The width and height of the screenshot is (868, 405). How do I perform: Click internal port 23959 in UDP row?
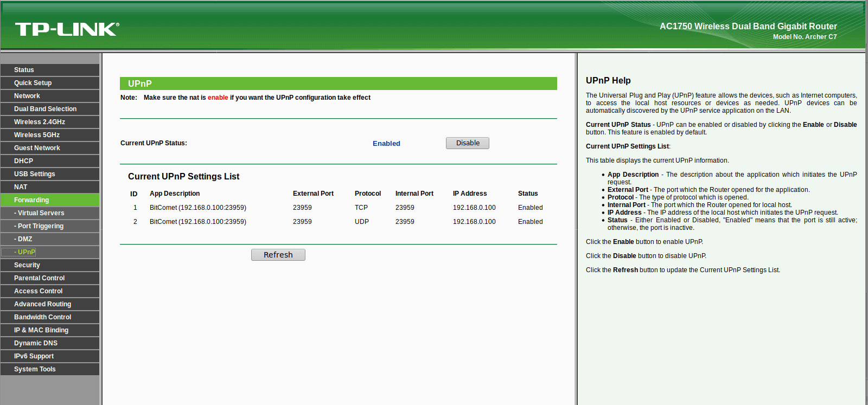[x=405, y=222]
